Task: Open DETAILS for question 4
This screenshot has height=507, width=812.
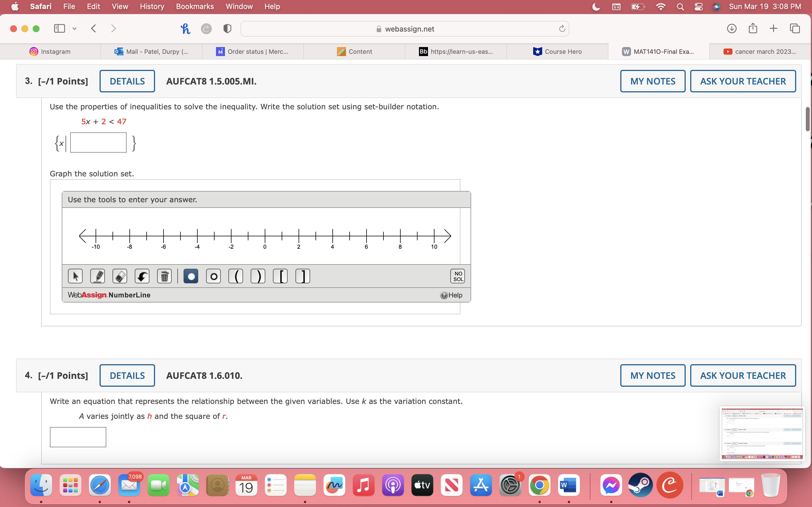Action: (x=127, y=375)
